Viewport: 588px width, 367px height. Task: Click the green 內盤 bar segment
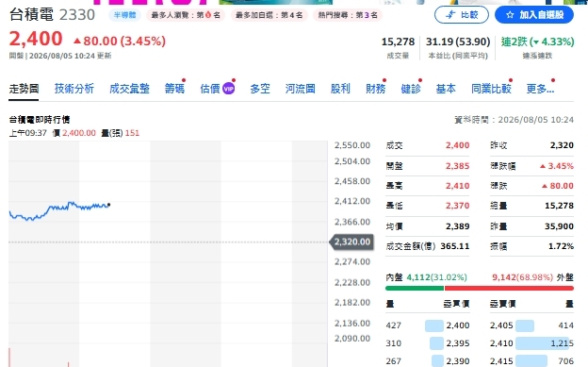[x=415, y=288]
